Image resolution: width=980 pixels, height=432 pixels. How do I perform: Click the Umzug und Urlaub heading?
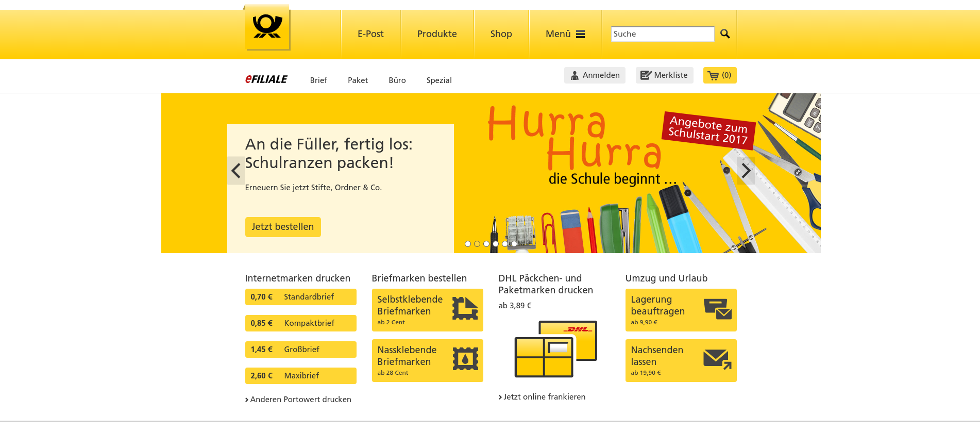[x=667, y=278]
